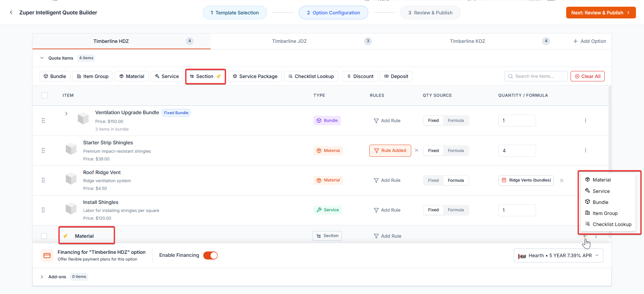This screenshot has height=294, width=644.
Task: Expand the Add-ons section
Action: point(42,277)
